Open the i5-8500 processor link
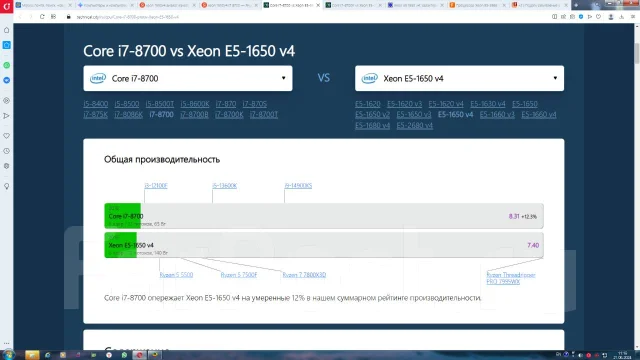This screenshot has height=360, width=640. click(127, 104)
